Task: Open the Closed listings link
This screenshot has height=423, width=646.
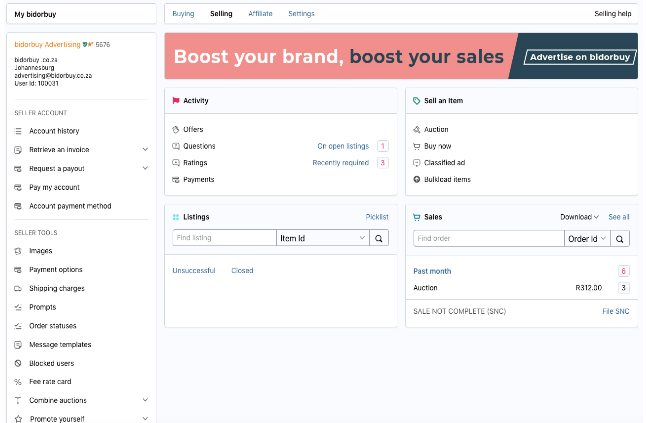Action: [242, 271]
